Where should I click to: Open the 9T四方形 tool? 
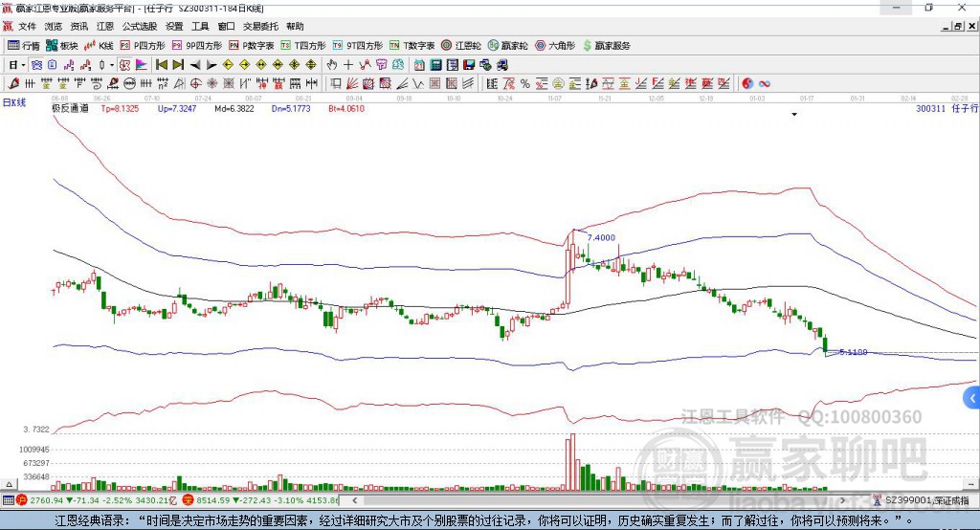pyautogui.click(x=358, y=46)
